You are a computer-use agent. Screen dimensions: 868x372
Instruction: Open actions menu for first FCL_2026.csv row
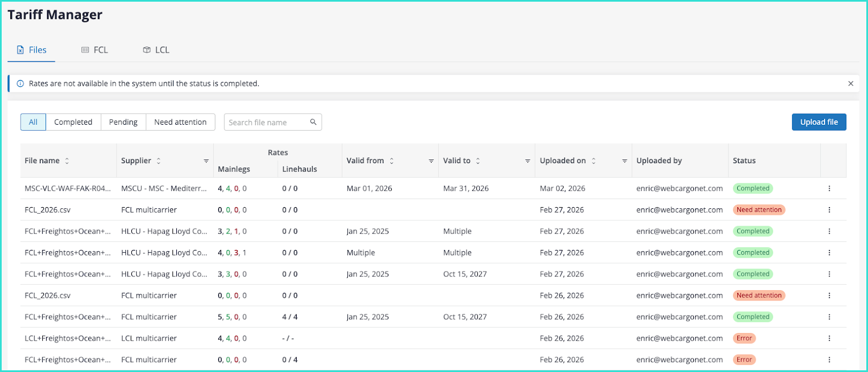pyautogui.click(x=829, y=210)
